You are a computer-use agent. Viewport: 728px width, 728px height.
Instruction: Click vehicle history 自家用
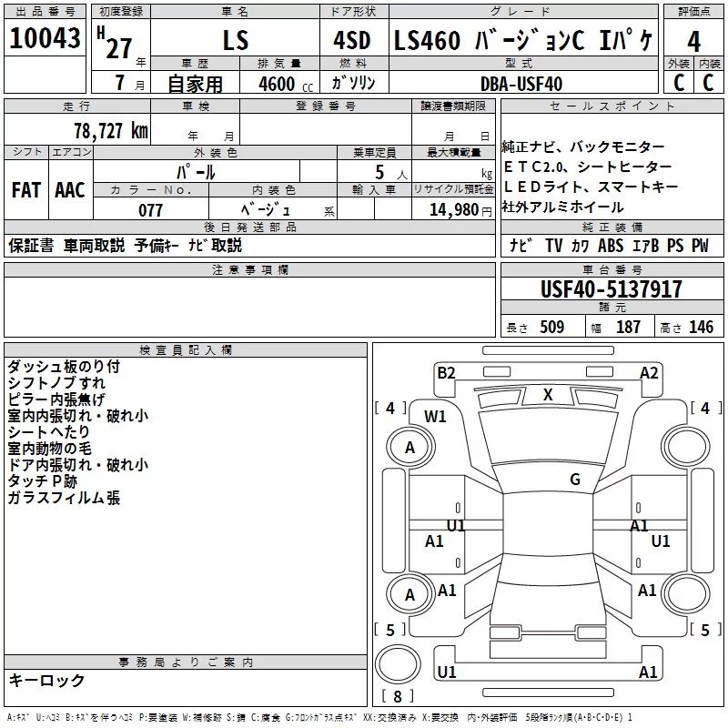click(195, 84)
